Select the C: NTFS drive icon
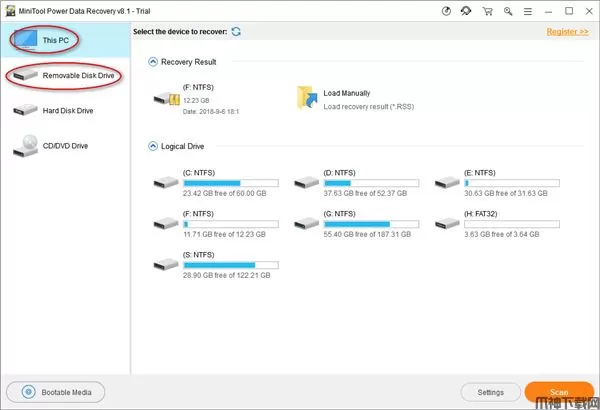Viewport: 600px width, 410px height. [165, 183]
